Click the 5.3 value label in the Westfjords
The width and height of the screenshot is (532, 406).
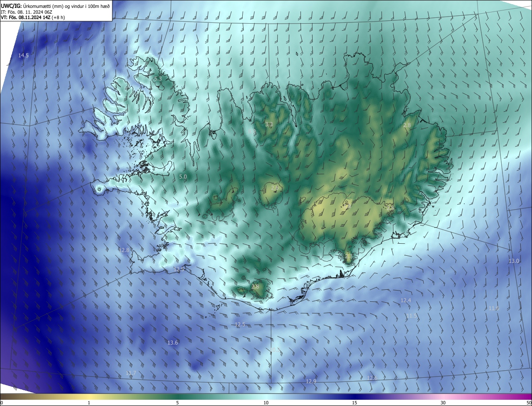pos(158,78)
